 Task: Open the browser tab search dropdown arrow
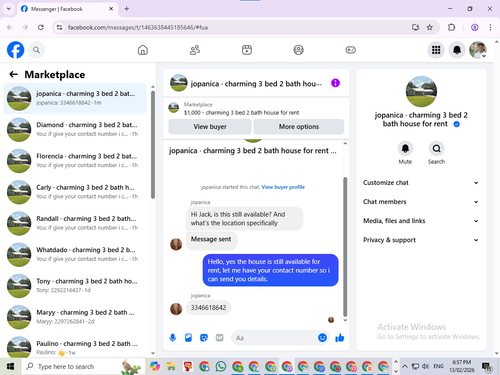pos(9,9)
